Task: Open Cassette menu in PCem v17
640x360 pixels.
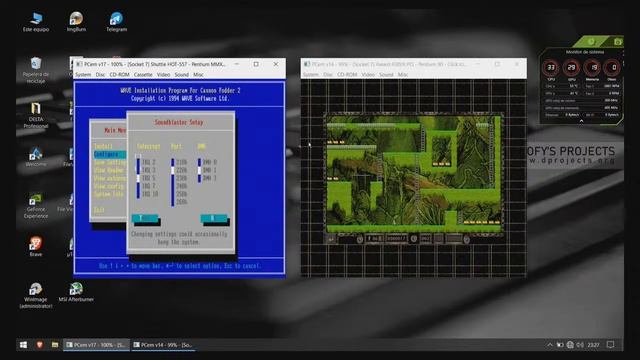Action: 143,75
